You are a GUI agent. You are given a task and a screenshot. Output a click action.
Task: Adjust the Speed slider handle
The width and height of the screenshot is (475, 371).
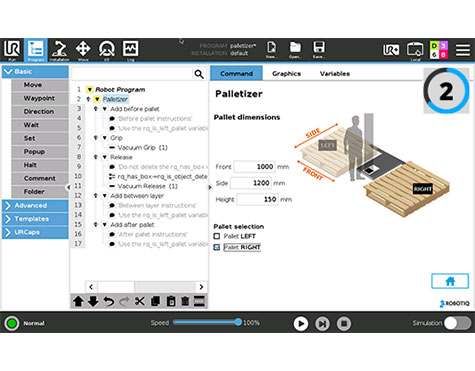point(238,322)
